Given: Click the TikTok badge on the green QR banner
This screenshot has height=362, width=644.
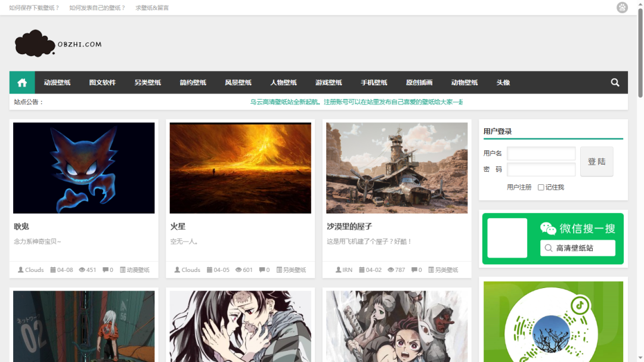Looking at the screenshot, I should [580, 305].
